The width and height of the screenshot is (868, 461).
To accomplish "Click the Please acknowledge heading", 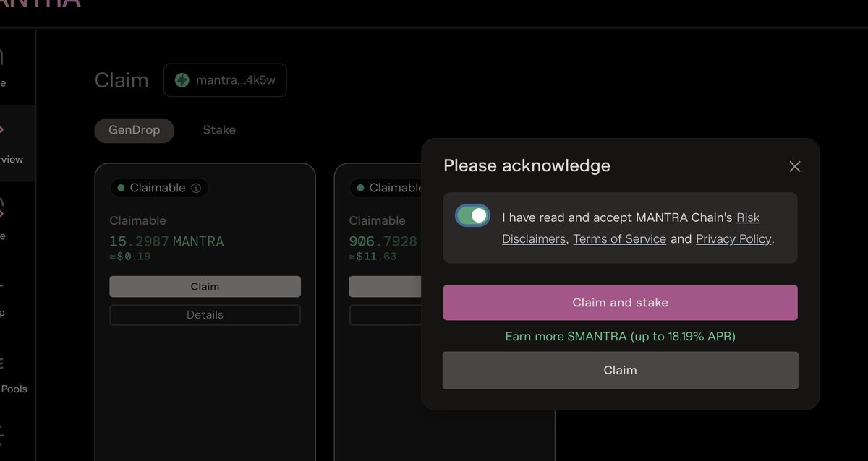I will tap(527, 165).
